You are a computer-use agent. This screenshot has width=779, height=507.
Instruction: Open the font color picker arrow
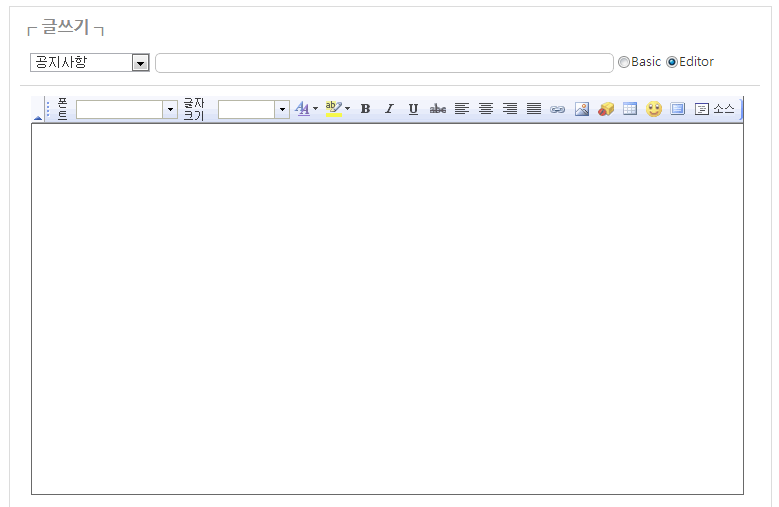click(x=316, y=109)
